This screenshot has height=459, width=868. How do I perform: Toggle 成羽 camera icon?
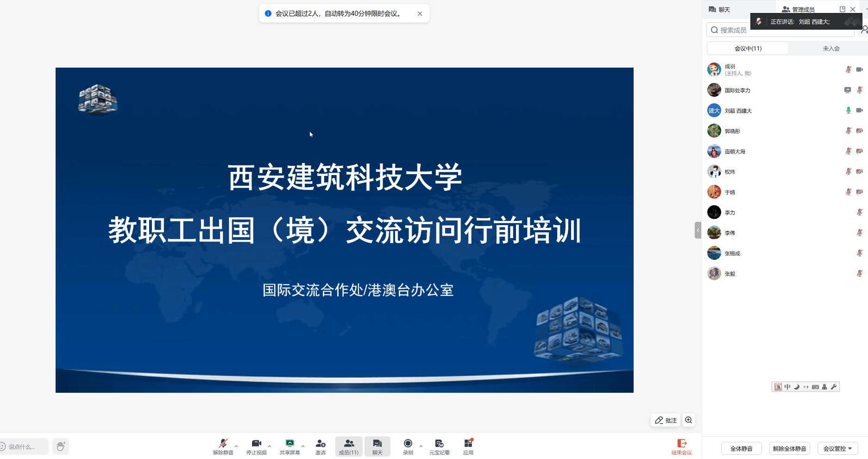click(x=859, y=69)
